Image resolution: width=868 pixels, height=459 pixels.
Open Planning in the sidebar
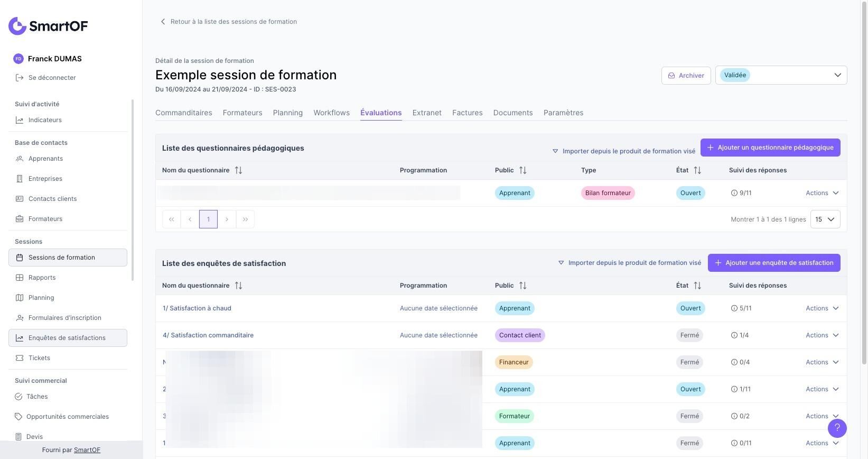(68, 298)
